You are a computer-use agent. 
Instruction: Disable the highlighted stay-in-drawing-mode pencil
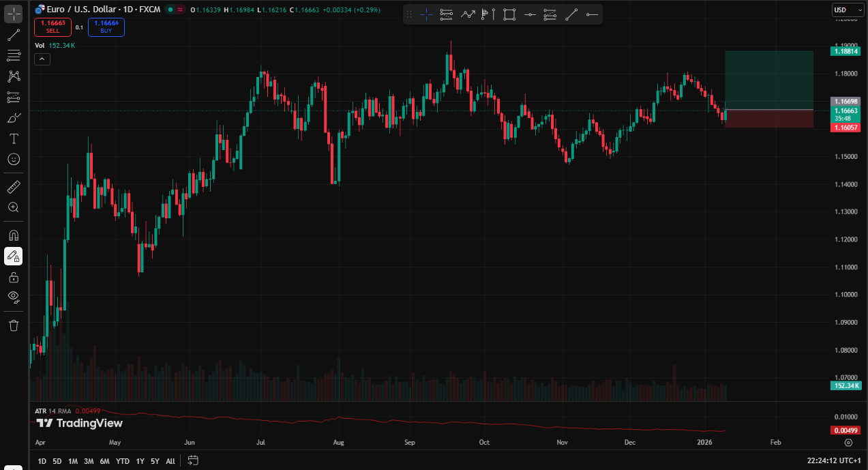tap(14, 256)
